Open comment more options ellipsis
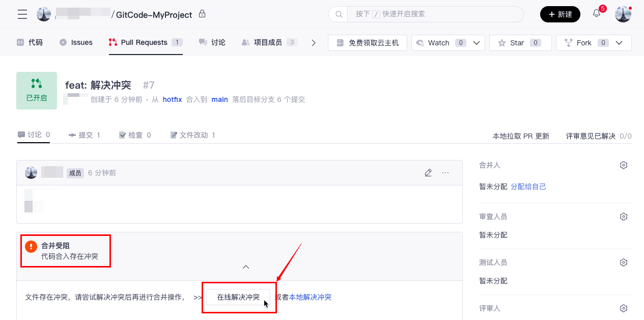 (x=445, y=173)
